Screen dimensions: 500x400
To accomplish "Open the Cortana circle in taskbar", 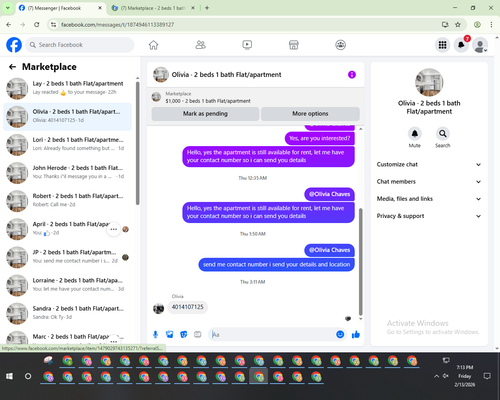I will point(28,376).
